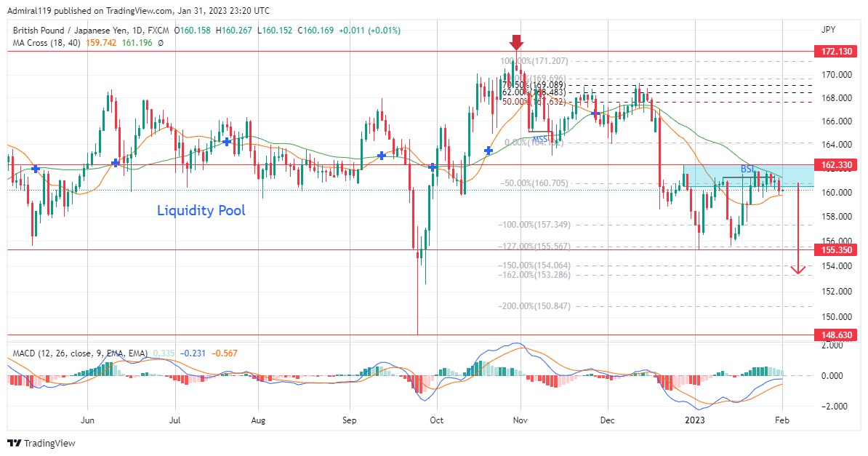Click the -162.00%(153.286) Fibonacci label
The width and height of the screenshot is (868, 456).
[534, 274]
